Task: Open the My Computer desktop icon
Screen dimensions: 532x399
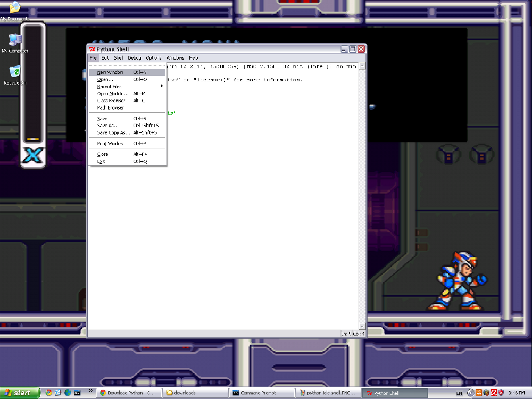Action: point(15,40)
